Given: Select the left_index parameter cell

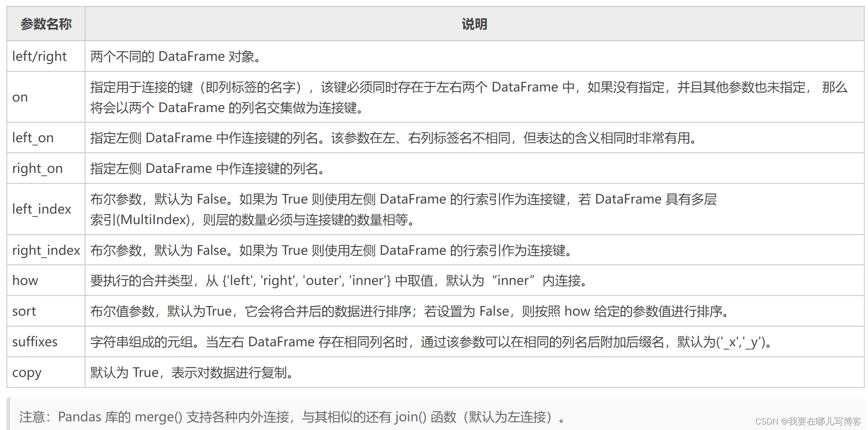Looking at the screenshot, I should coord(46,209).
